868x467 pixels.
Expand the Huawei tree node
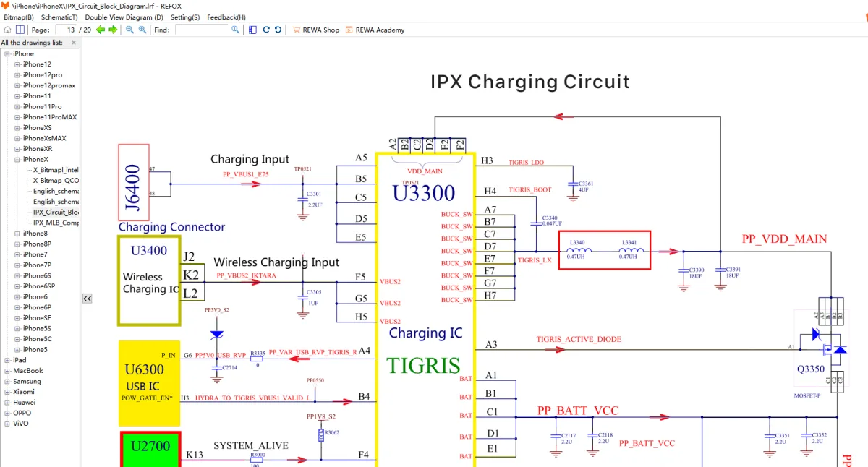(x=7, y=402)
